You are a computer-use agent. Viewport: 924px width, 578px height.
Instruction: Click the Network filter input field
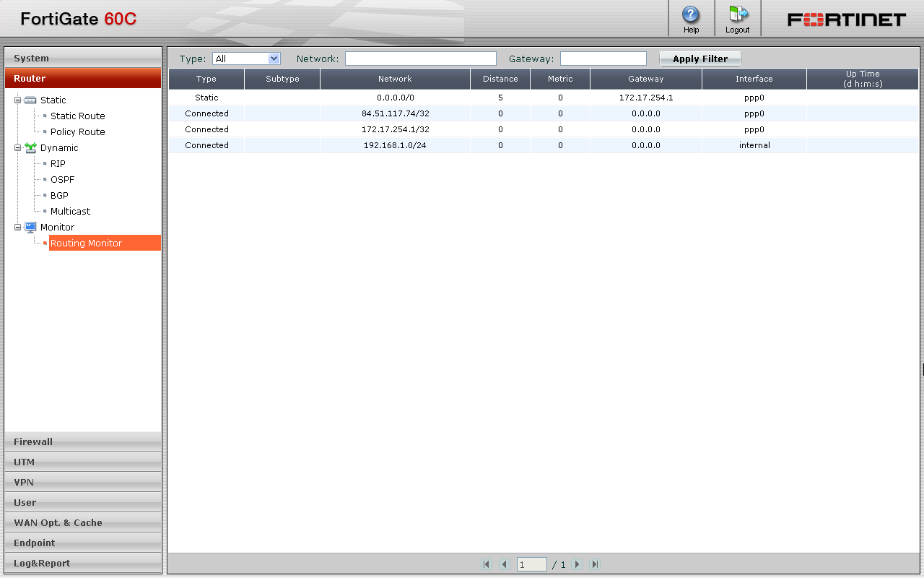421,59
